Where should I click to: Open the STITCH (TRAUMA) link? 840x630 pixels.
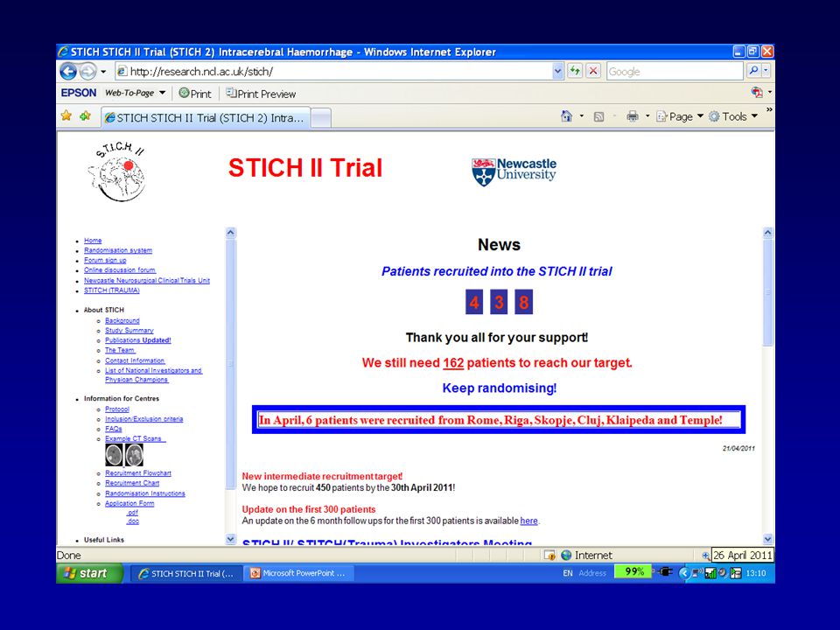click(111, 290)
